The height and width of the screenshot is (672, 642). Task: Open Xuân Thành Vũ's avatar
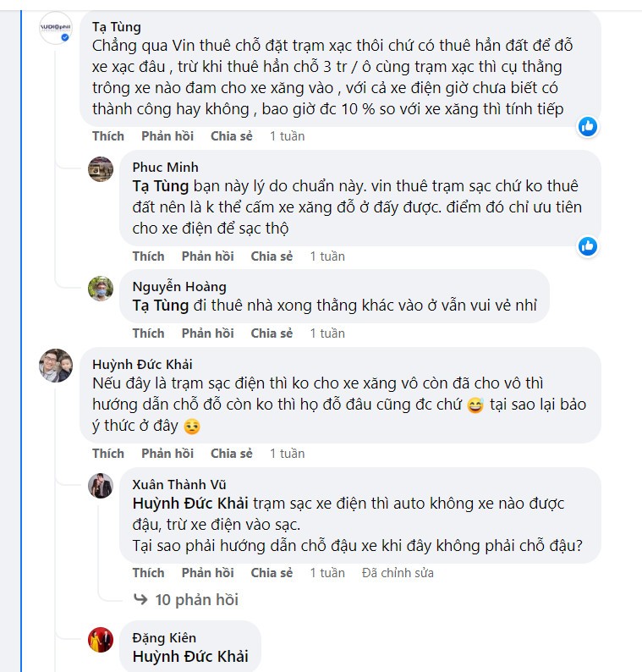[101, 485]
